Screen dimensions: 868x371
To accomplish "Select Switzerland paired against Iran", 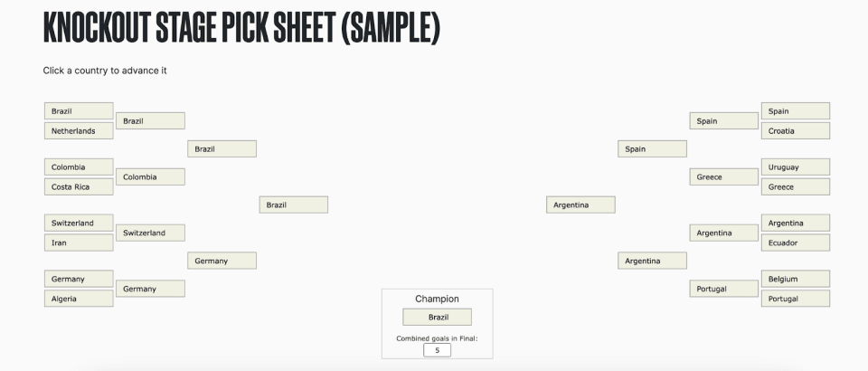I will point(79,224).
